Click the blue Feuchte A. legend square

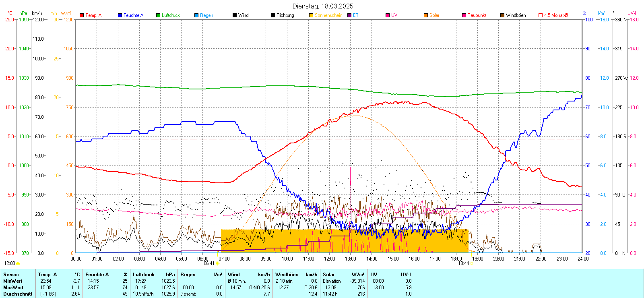click(120, 15)
